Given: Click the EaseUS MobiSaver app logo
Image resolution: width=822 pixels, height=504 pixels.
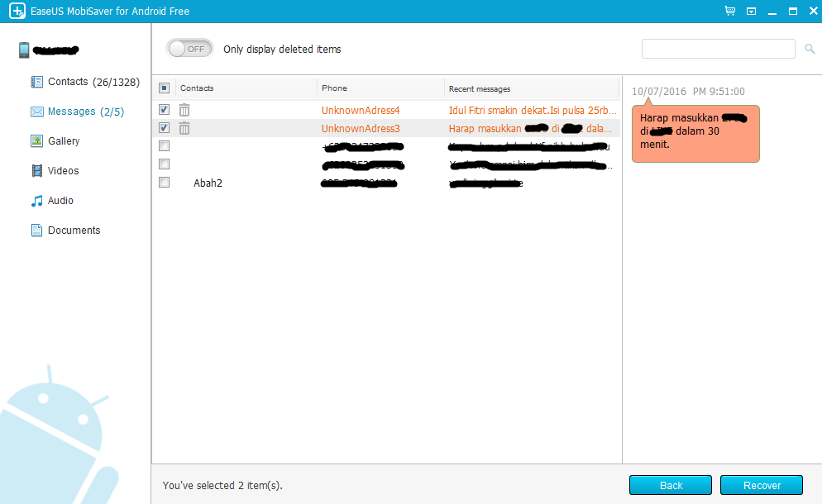Looking at the screenshot, I should pyautogui.click(x=17, y=11).
